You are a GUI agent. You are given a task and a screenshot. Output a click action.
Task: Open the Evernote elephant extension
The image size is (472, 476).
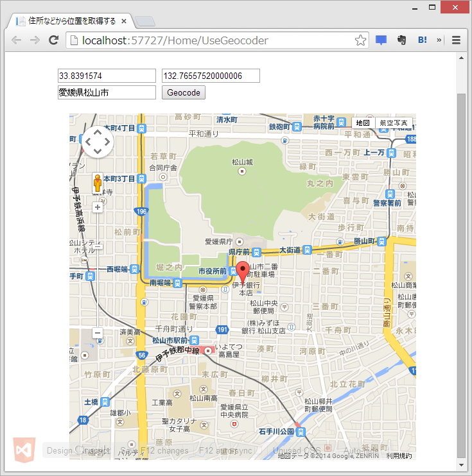coord(402,40)
